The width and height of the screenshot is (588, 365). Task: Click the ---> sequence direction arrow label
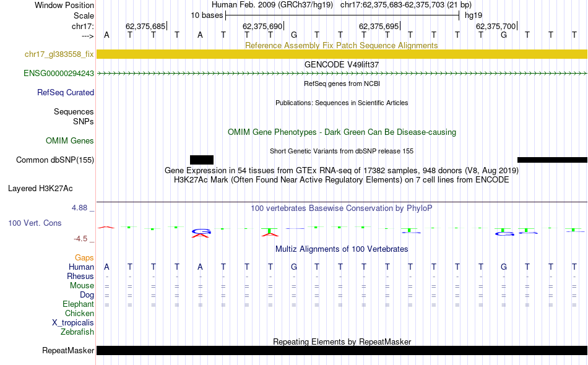(87, 36)
